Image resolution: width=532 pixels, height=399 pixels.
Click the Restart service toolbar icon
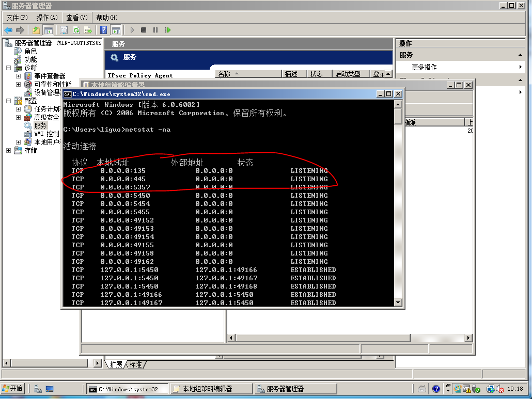167,30
